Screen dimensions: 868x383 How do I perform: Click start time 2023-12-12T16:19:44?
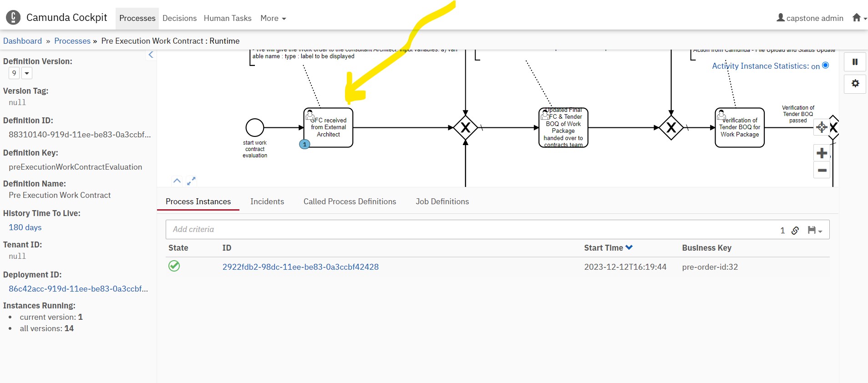coord(625,267)
